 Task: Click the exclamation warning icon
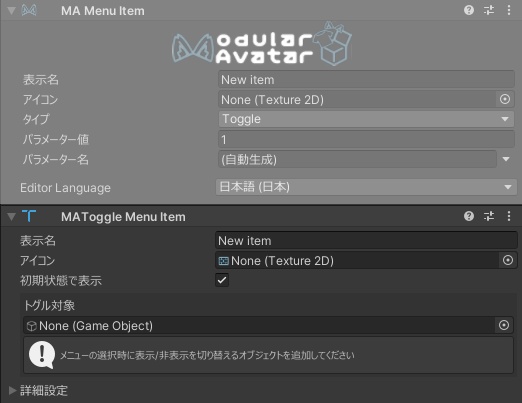(x=42, y=355)
